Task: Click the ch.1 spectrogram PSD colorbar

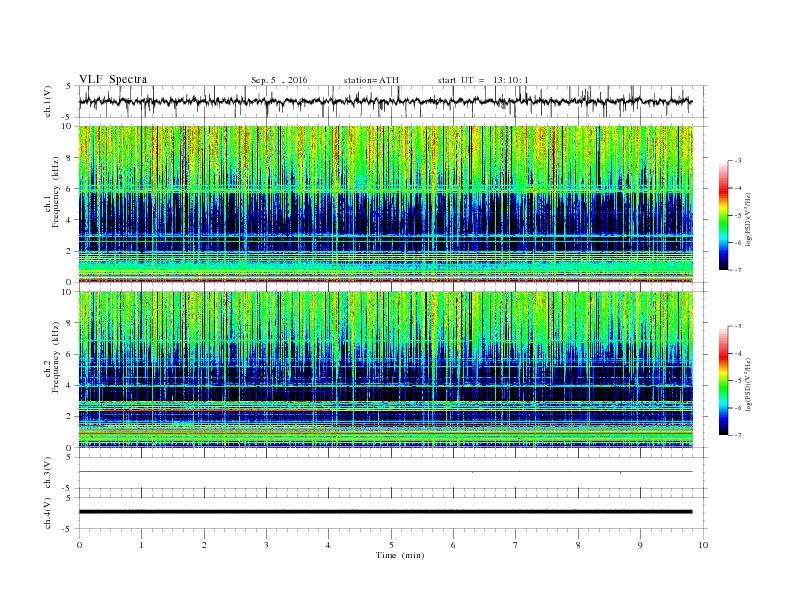Action: point(723,216)
